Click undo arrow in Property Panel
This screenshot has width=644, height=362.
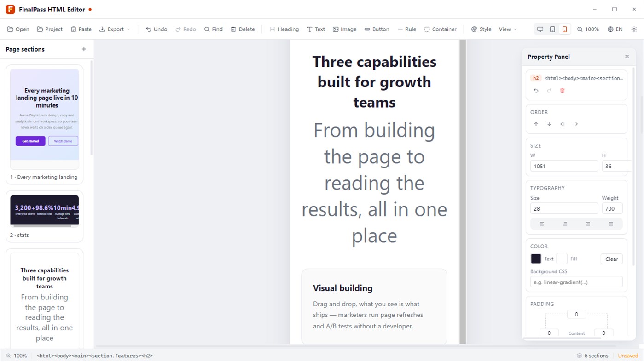[x=536, y=91]
